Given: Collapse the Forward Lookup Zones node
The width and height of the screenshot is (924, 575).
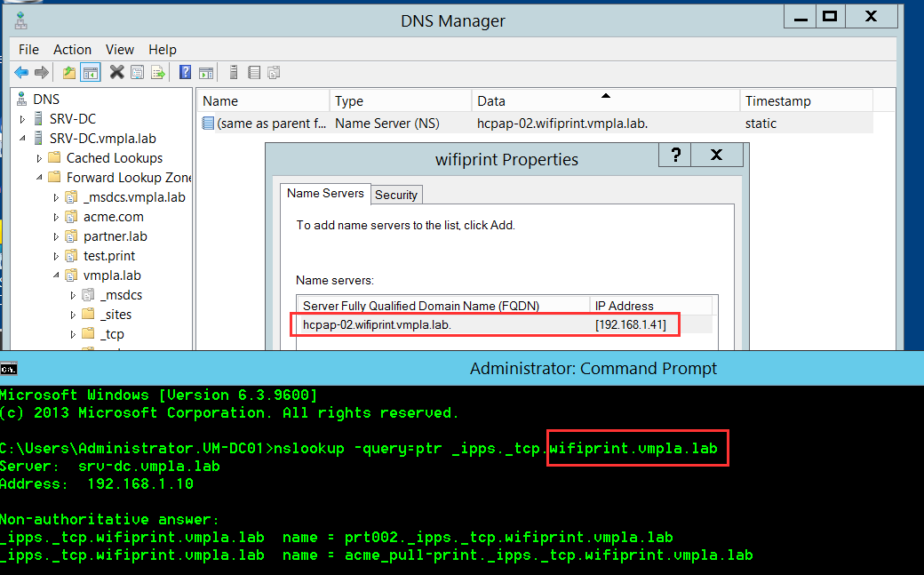Looking at the screenshot, I should (x=40, y=178).
